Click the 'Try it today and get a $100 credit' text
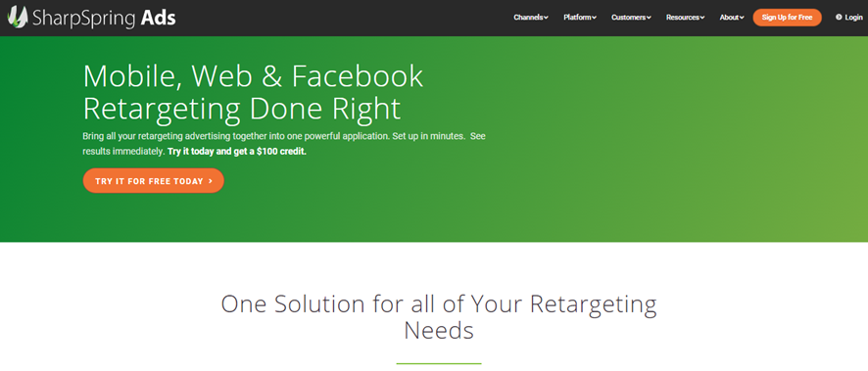868x371 pixels. click(237, 152)
